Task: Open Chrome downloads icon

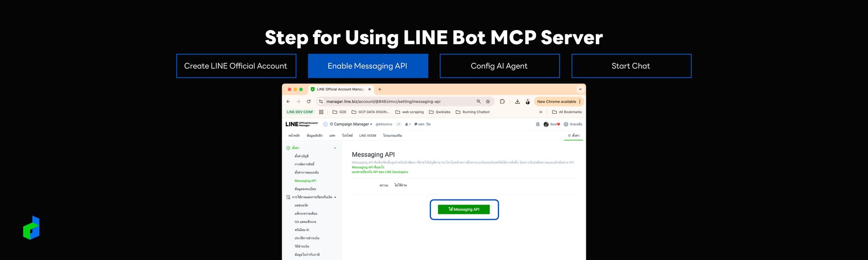Action: tap(517, 102)
